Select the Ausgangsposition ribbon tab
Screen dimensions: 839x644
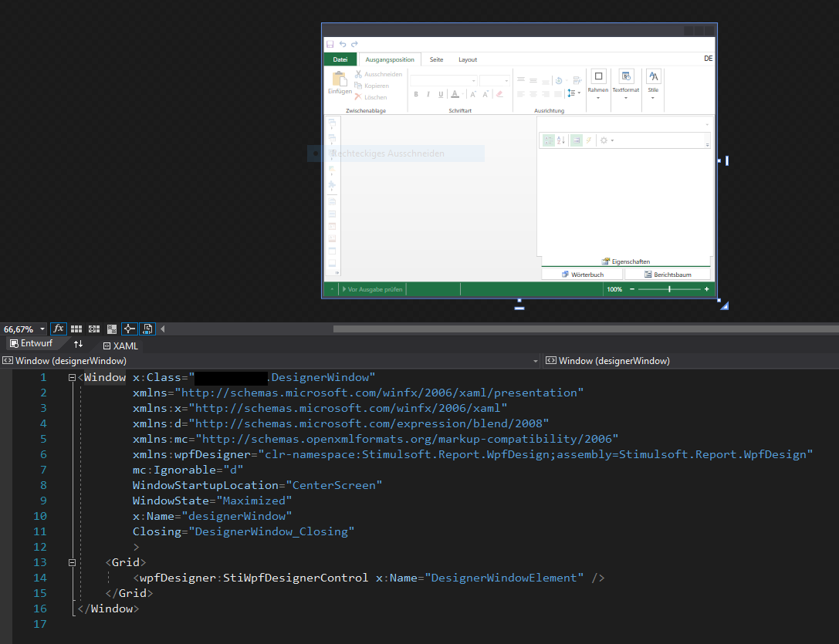click(390, 59)
